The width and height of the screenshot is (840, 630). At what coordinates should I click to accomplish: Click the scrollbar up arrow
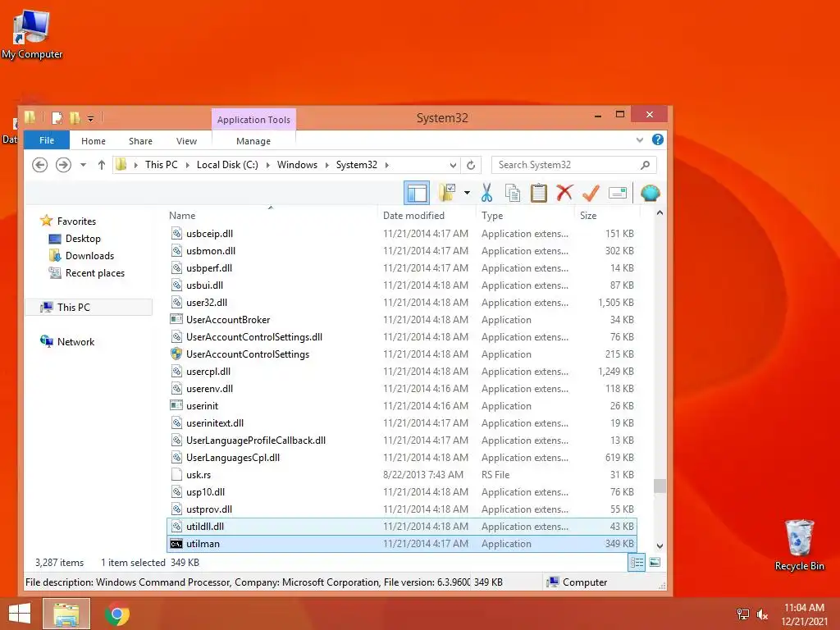[660, 213]
